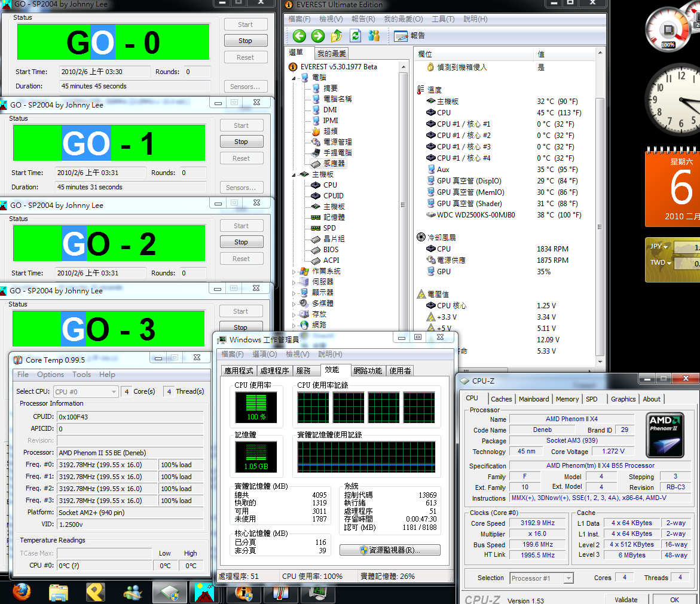Switch to 網路功能 tab in Task Manager
The height and width of the screenshot is (604, 700).
coord(368,370)
